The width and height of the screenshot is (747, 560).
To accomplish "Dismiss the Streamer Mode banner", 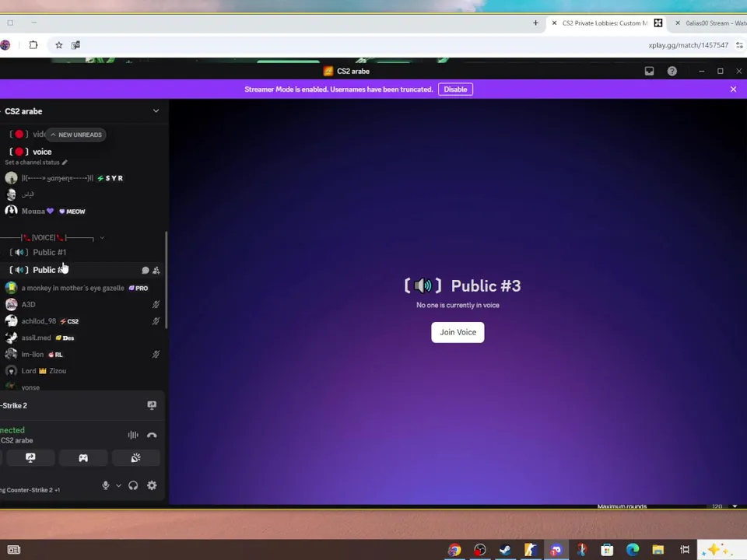I will [733, 89].
